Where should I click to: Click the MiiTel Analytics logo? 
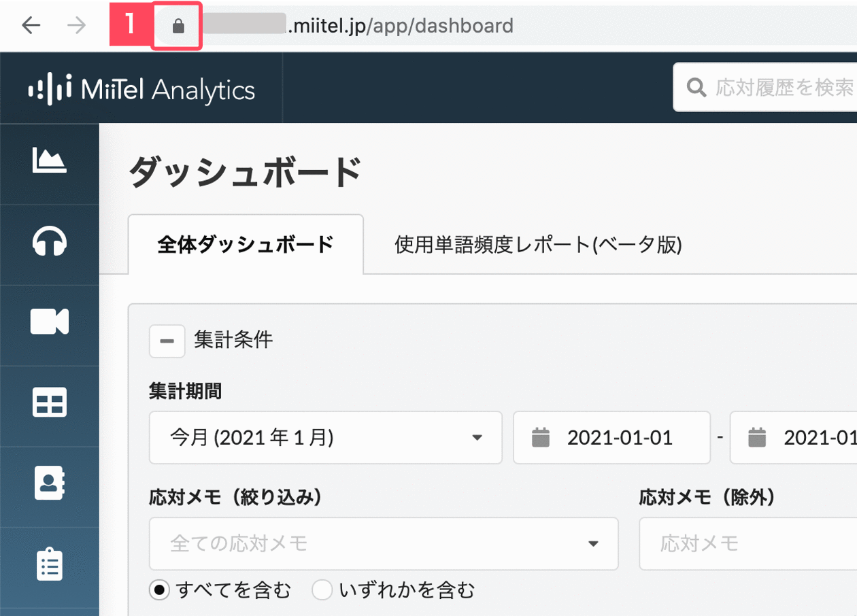click(141, 89)
